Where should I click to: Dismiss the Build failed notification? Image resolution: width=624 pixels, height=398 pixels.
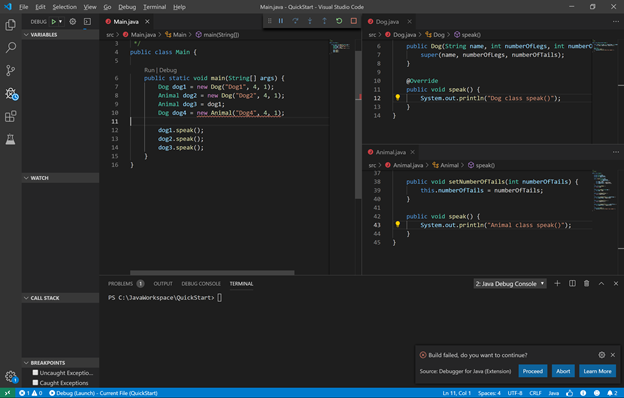click(613, 355)
